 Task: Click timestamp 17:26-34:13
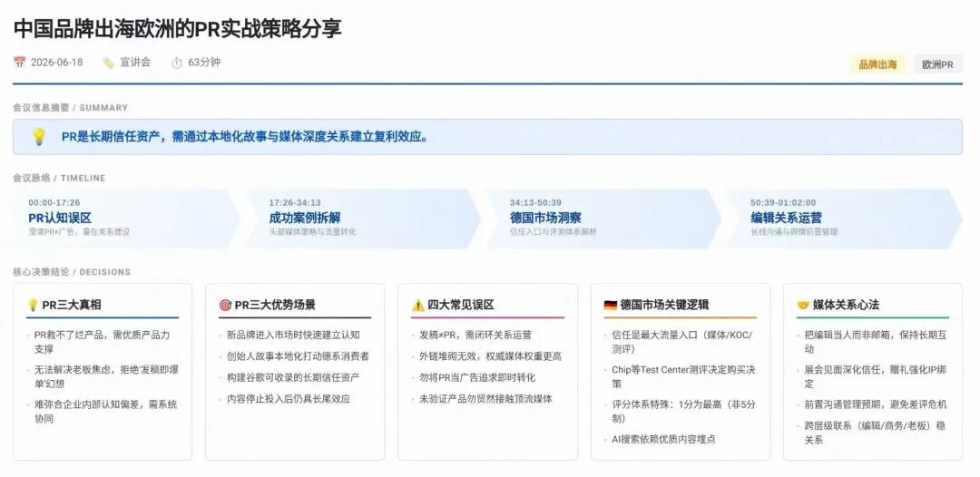coord(295,203)
